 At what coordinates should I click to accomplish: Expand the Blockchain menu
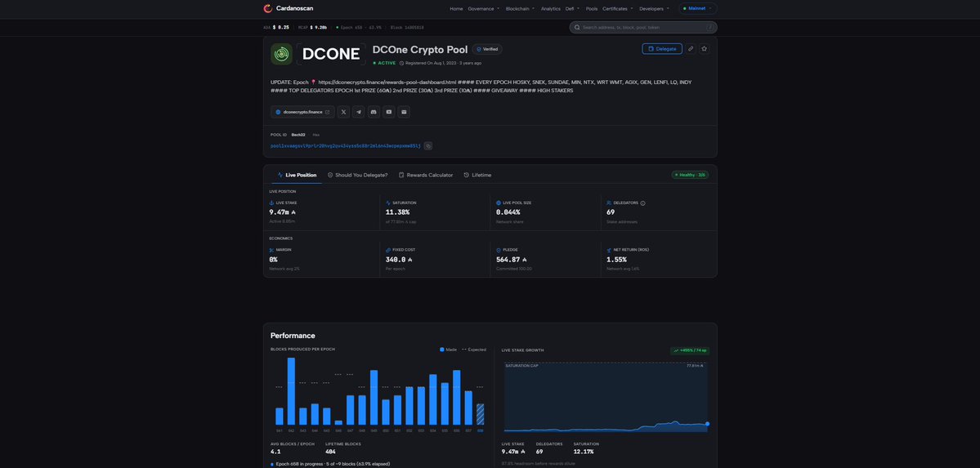(x=520, y=9)
